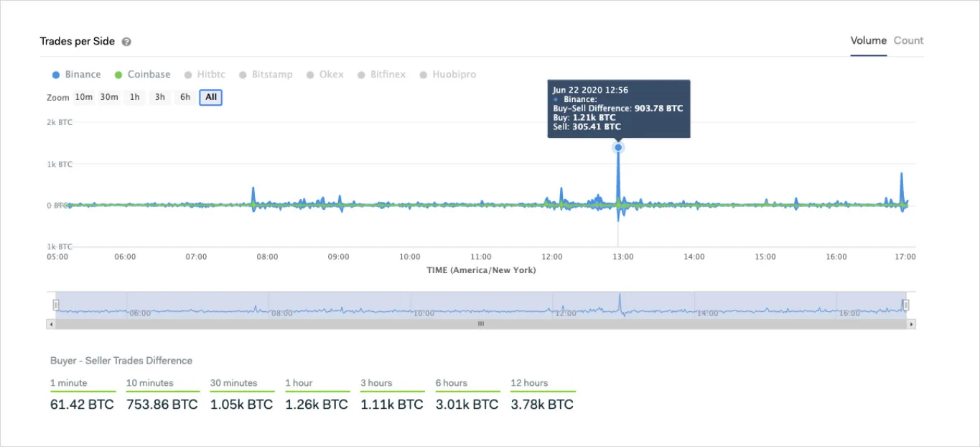
Task: Set zoom to 30m
Action: click(109, 97)
